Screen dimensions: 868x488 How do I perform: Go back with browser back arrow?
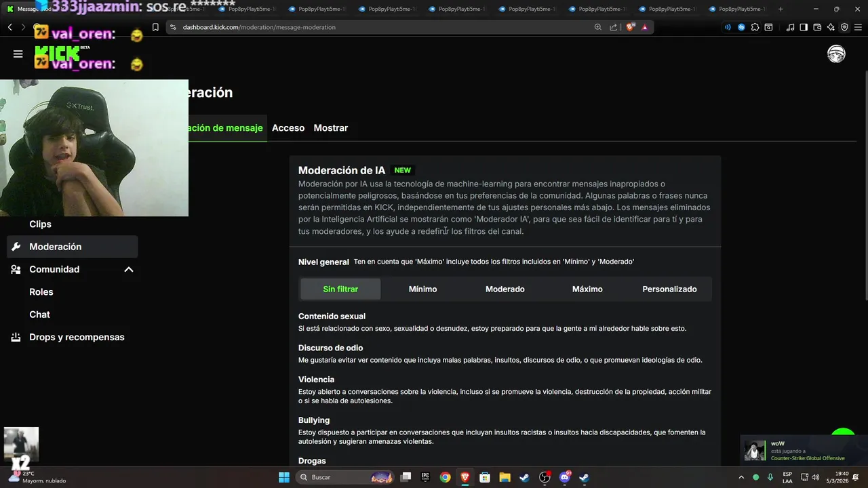[x=9, y=27]
